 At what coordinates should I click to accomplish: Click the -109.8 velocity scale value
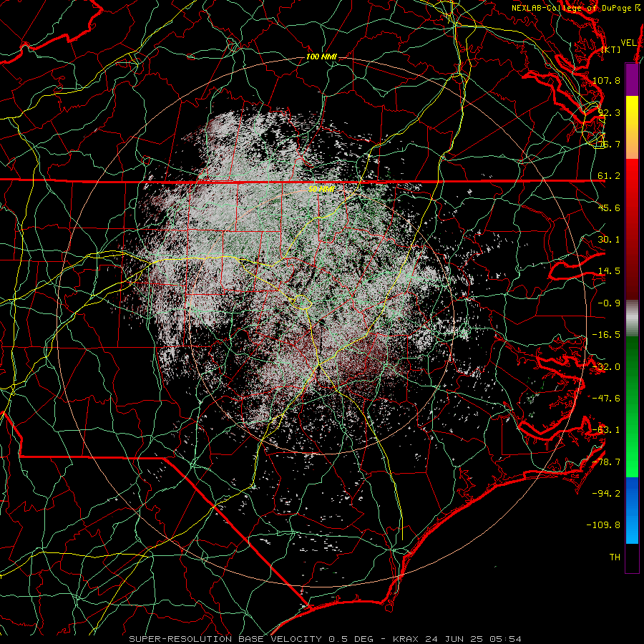(603, 525)
